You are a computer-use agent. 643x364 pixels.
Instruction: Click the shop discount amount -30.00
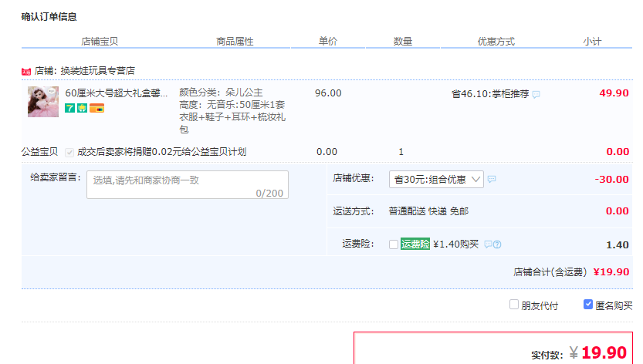pos(611,180)
